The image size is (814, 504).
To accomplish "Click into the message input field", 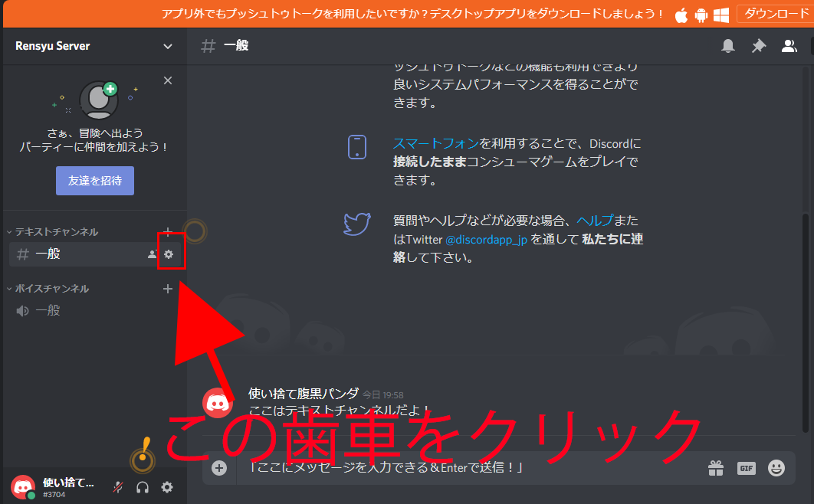I will coord(468,468).
